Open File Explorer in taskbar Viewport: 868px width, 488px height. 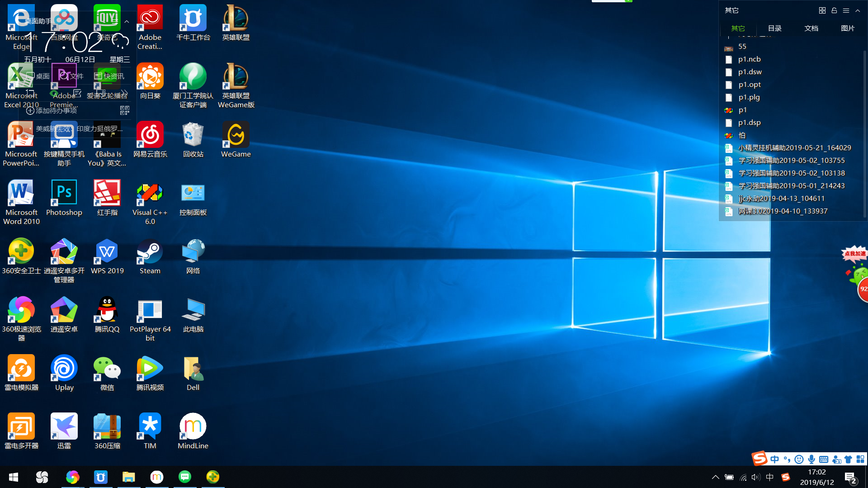129,477
